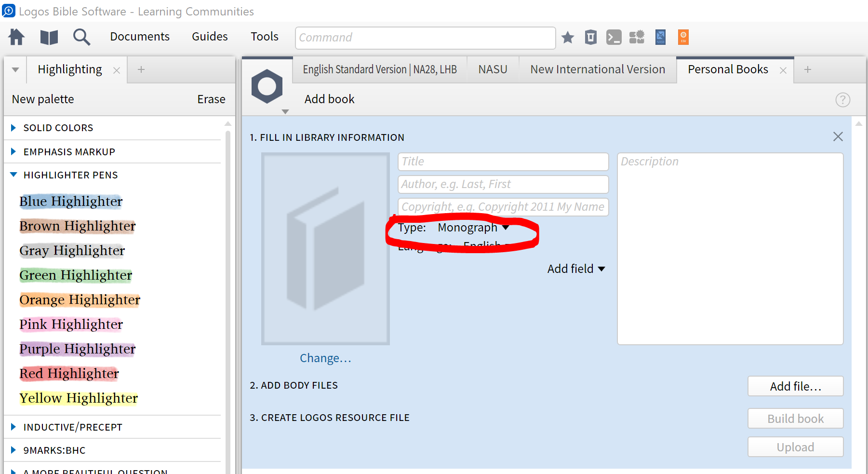Open the Add field dropdown
The width and height of the screenshot is (868, 474).
(576, 269)
